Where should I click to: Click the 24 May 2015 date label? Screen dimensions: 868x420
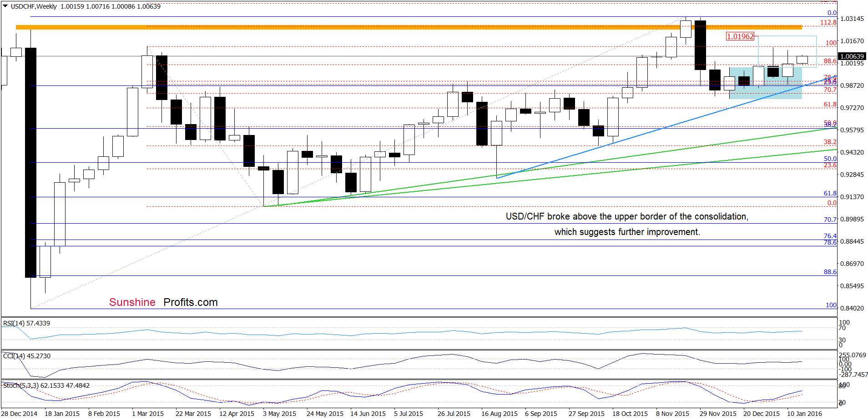[325, 414]
